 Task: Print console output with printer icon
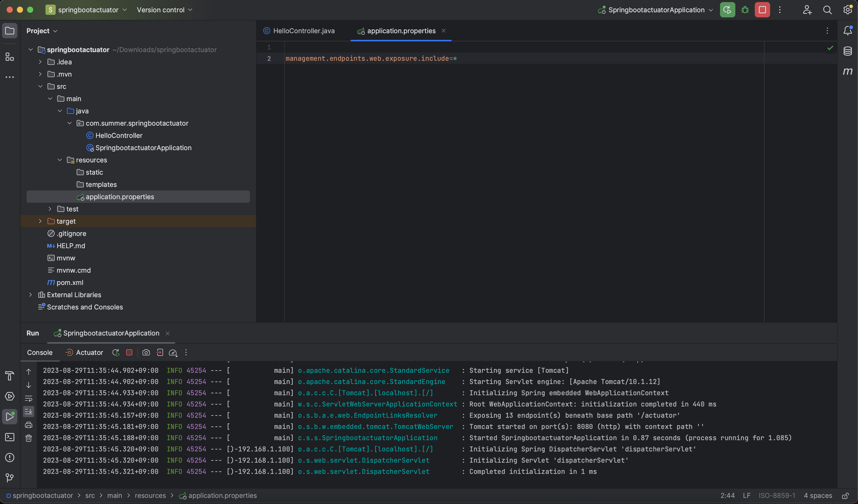pos(29,425)
